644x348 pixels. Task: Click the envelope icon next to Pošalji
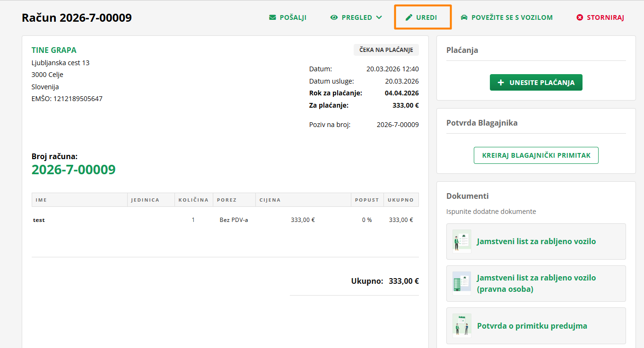pyautogui.click(x=272, y=17)
